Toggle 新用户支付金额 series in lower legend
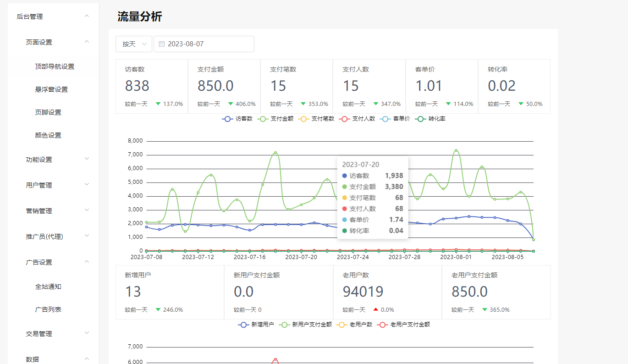The image size is (628, 364). [305, 325]
